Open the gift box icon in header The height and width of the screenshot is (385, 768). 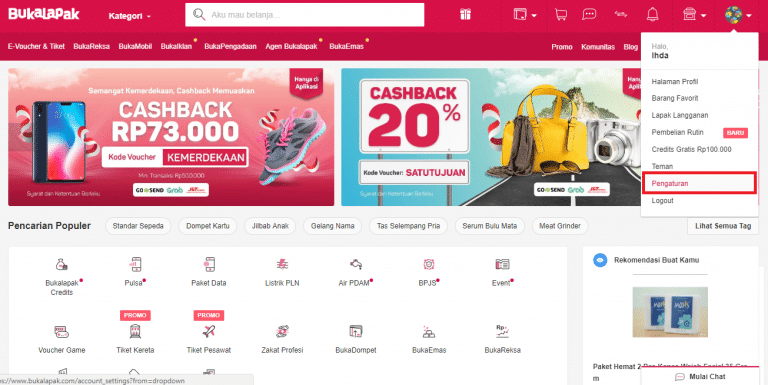click(465, 15)
